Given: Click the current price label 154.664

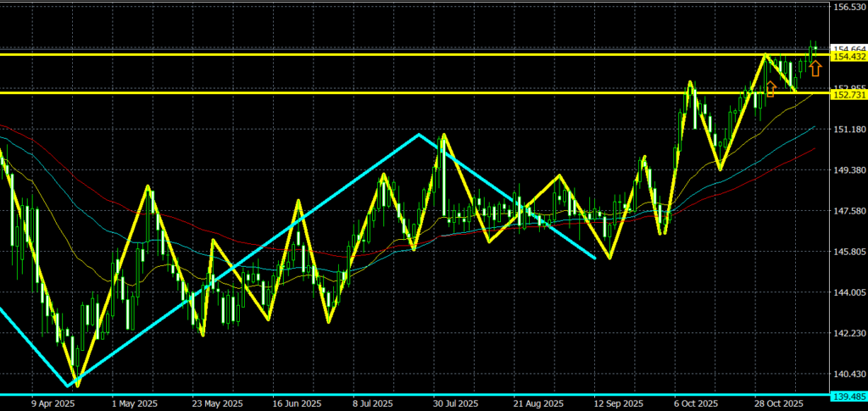Looking at the screenshot, I should click(848, 47).
